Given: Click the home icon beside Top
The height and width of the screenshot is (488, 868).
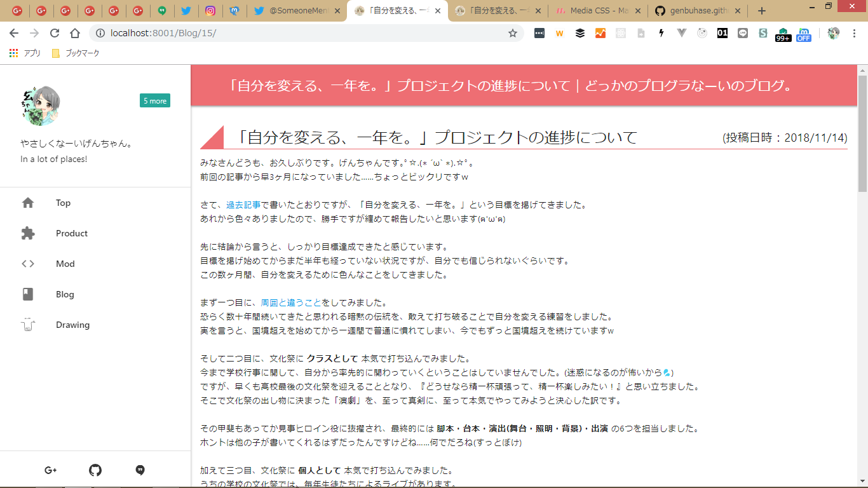Looking at the screenshot, I should pos(28,203).
